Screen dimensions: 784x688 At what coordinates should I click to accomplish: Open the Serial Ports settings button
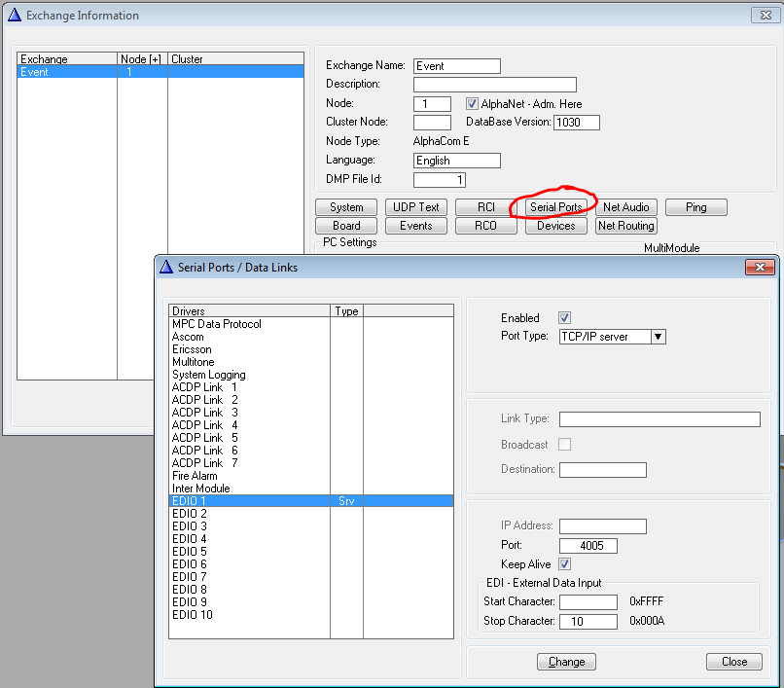click(x=555, y=207)
